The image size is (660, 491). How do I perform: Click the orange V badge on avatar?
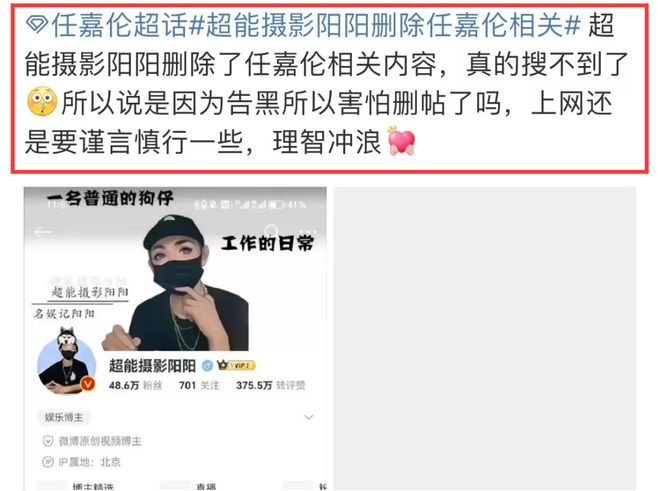(88, 384)
